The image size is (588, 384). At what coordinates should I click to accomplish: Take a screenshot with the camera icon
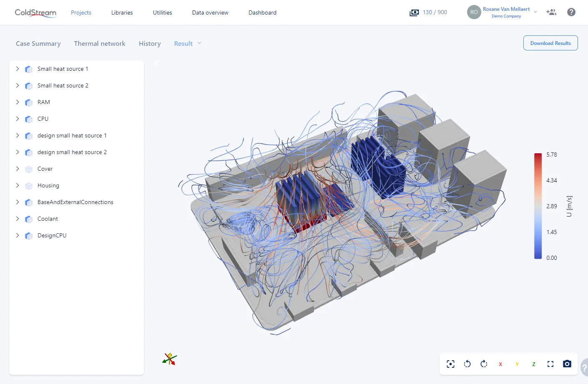(567, 364)
